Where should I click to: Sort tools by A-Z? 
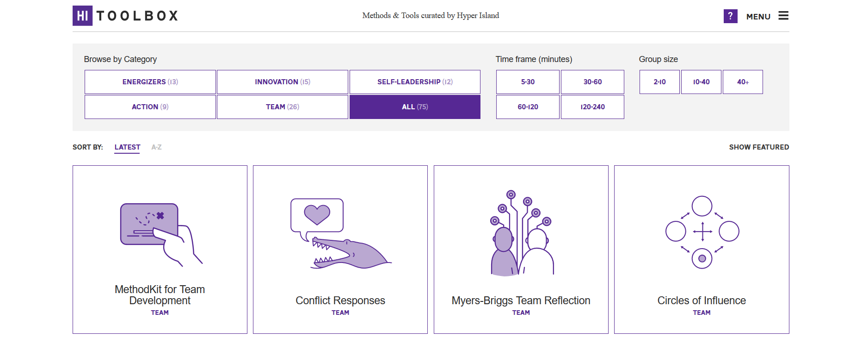pyautogui.click(x=156, y=147)
